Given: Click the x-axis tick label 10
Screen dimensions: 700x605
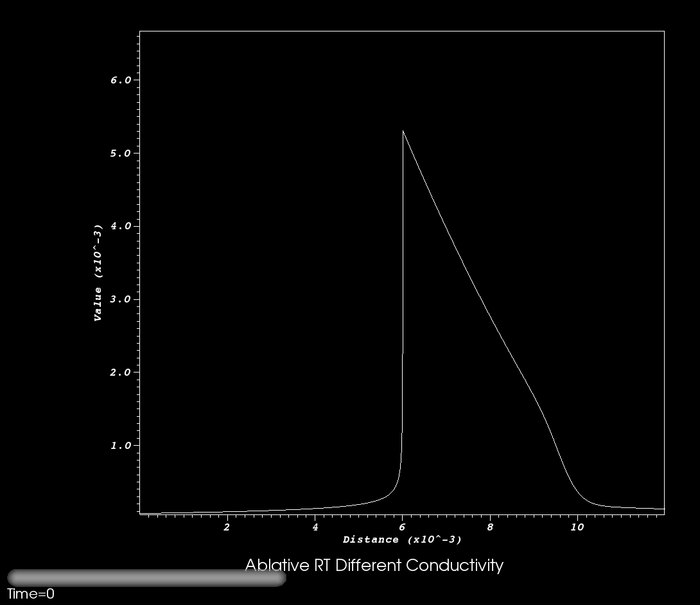Looking at the screenshot, I should click(577, 527).
